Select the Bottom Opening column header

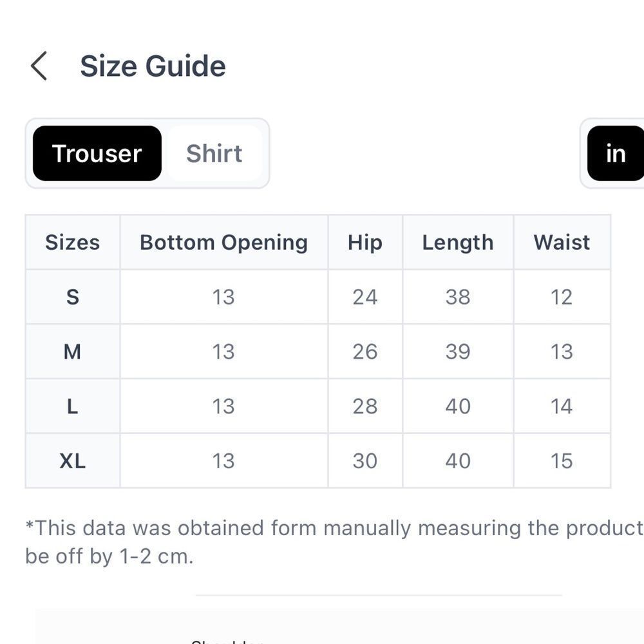[224, 242]
